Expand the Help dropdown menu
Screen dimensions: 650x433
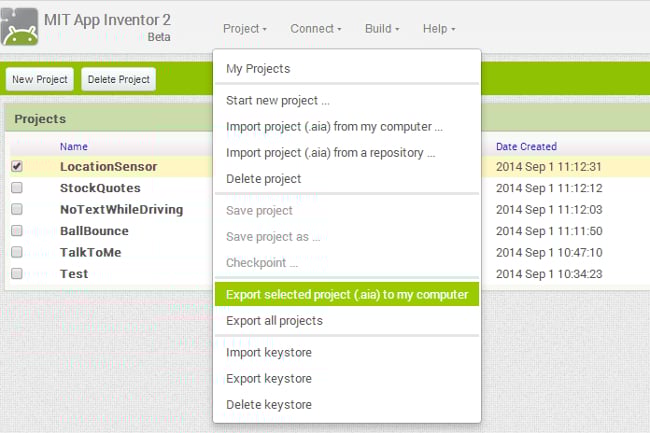[439, 29]
